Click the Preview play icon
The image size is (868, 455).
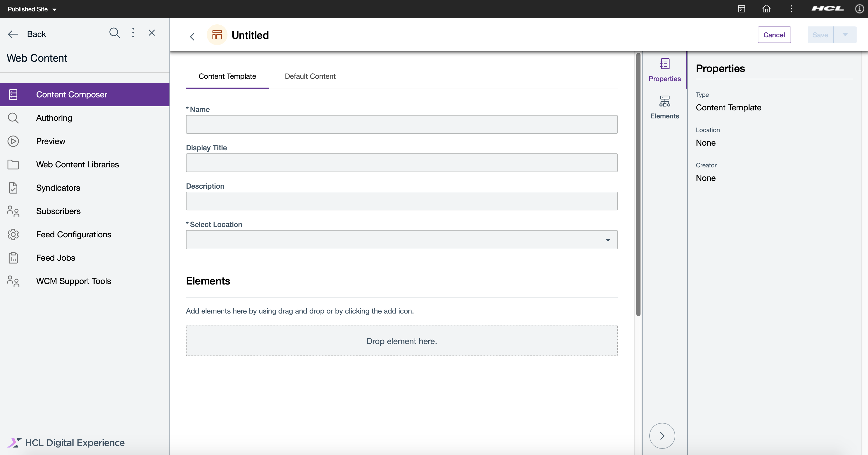pyautogui.click(x=13, y=141)
